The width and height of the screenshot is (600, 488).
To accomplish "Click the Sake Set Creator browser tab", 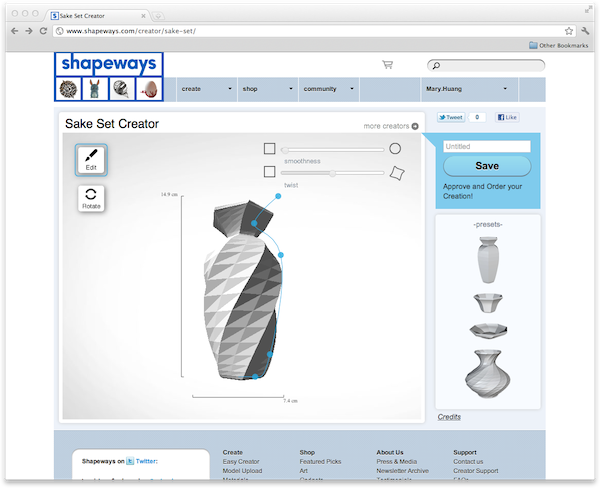I will click(x=97, y=16).
